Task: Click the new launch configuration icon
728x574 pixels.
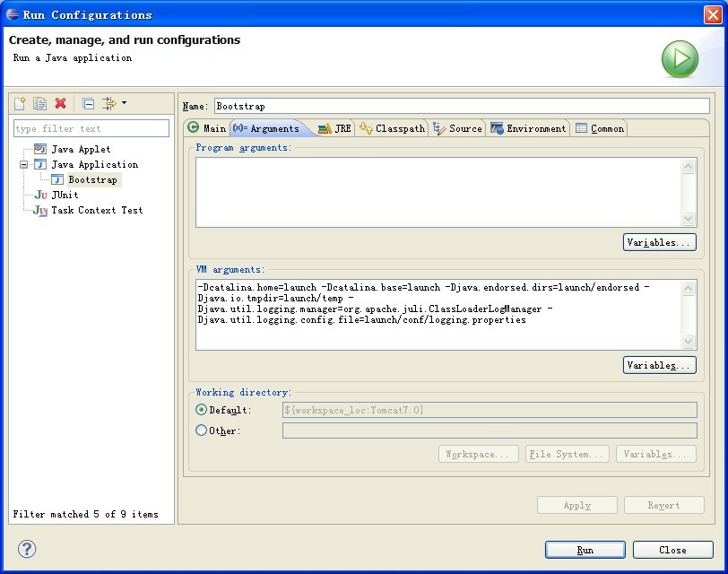Action: (20, 103)
